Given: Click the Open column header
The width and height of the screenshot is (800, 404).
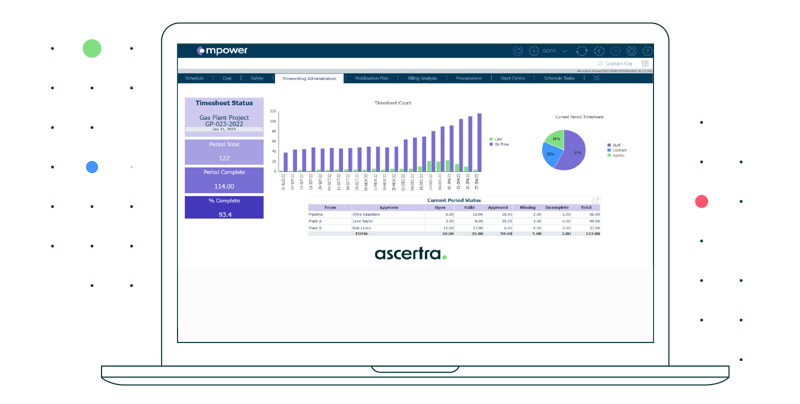Looking at the screenshot, I should click(x=440, y=208).
